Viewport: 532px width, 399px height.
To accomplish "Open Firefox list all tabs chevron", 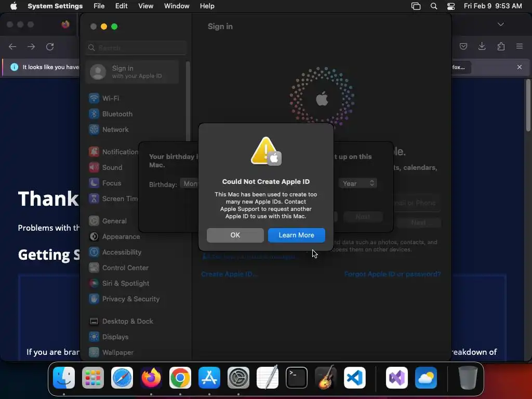I will [x=501, y=24].
